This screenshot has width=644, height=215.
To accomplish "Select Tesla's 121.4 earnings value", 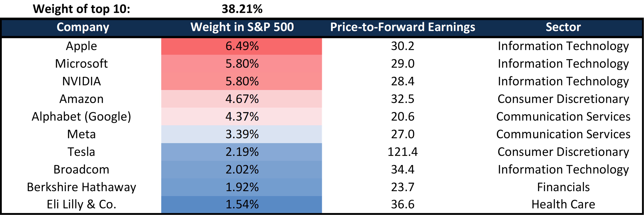I will pos(402,152).
